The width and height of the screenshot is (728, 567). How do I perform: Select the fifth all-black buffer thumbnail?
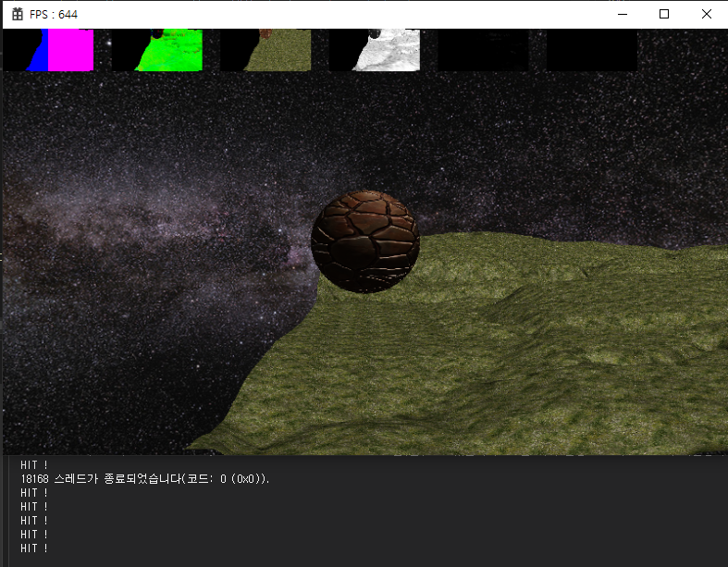click(x=483, y=50)
